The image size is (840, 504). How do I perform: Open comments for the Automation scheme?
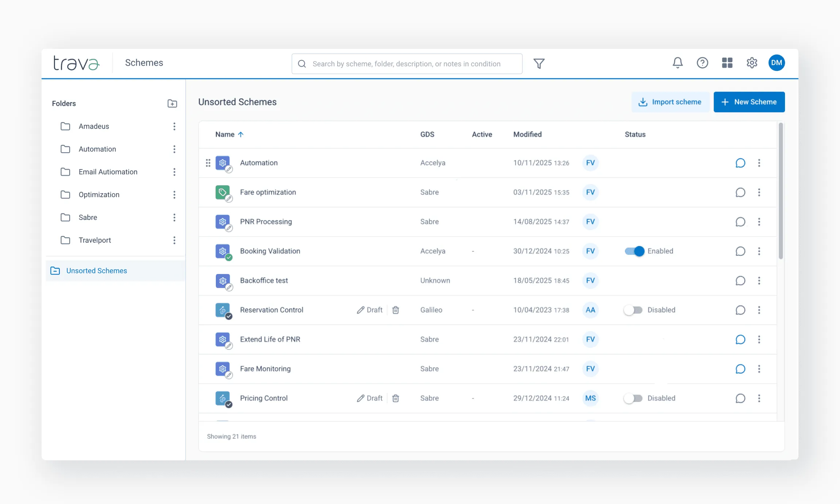click(740, 163)
